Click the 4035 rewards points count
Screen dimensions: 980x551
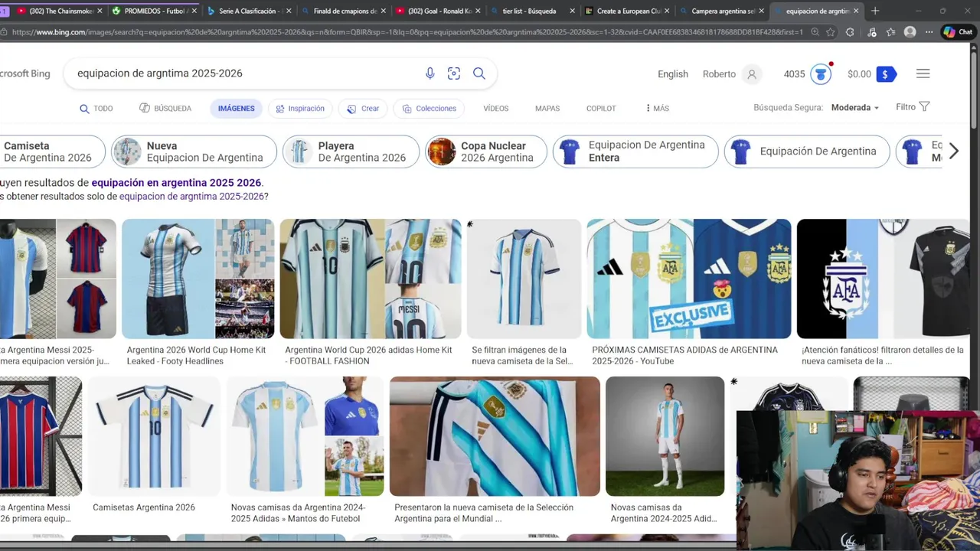point(794,74)
